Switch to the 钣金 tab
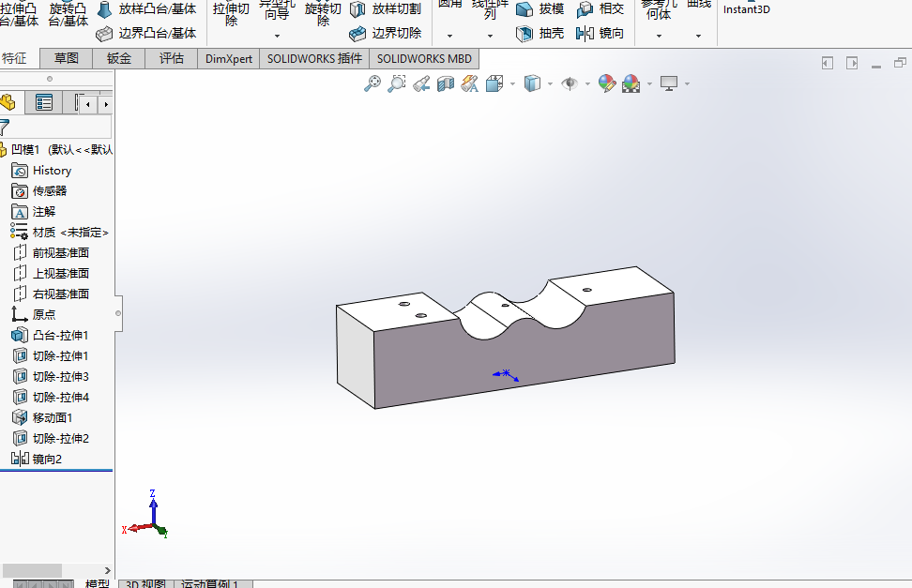Viewport: 912px width, 588px height. 119,58
